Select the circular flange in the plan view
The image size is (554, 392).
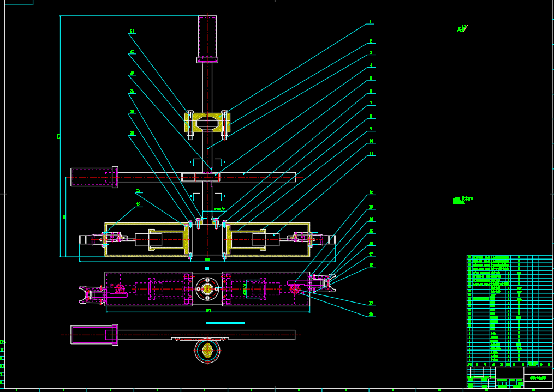(207, 289)
